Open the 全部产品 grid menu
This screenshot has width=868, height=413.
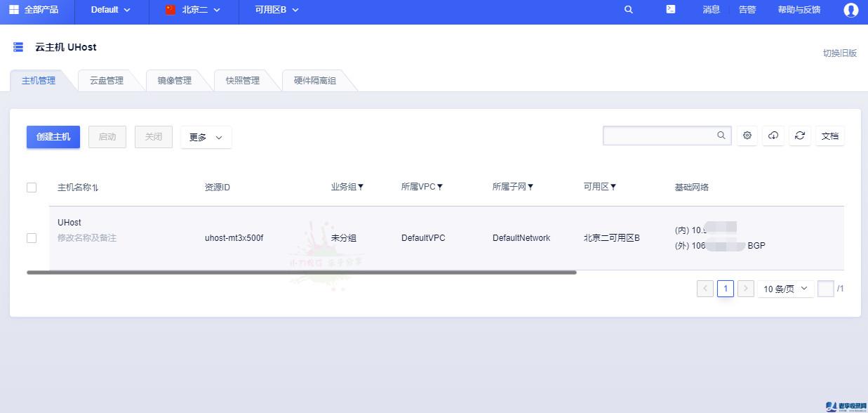click(x=33, y=10)
